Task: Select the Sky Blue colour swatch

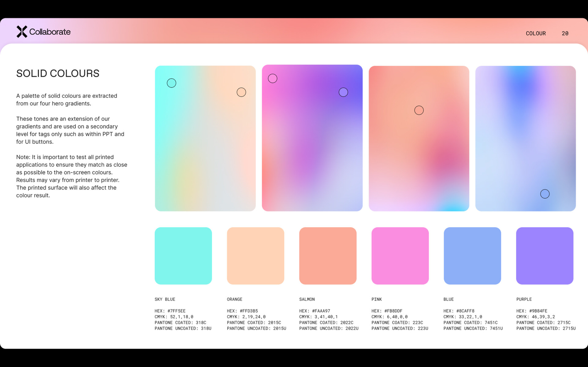Action: [183, 256]
